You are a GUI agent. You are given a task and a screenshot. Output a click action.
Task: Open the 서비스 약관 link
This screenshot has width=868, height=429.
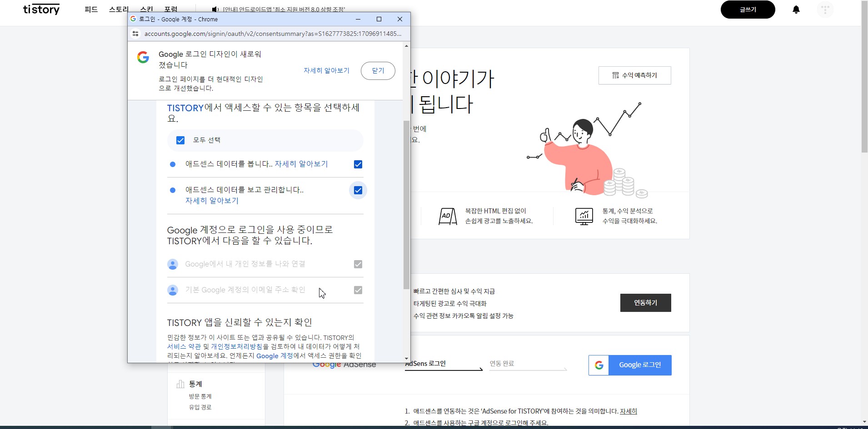point(184,346)
